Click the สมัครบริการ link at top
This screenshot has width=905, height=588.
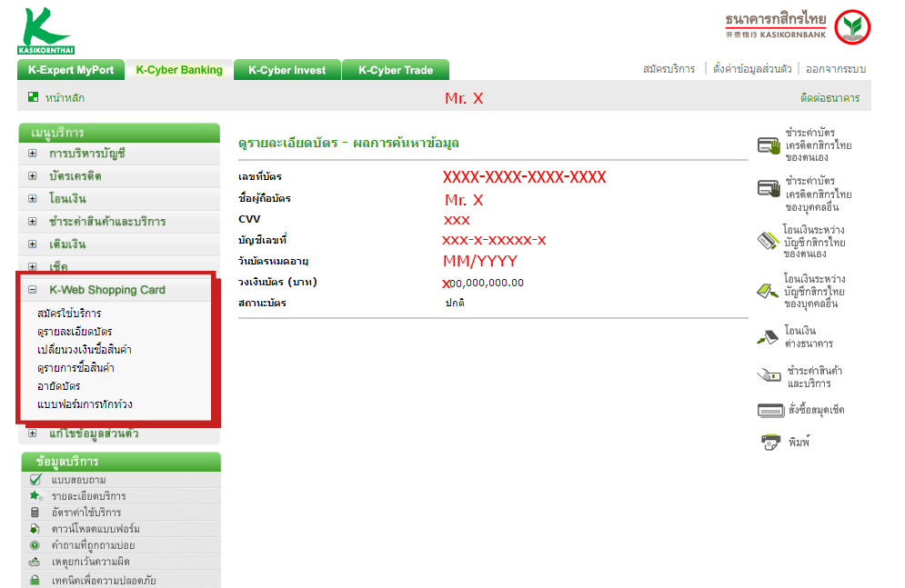coord(669,68)
